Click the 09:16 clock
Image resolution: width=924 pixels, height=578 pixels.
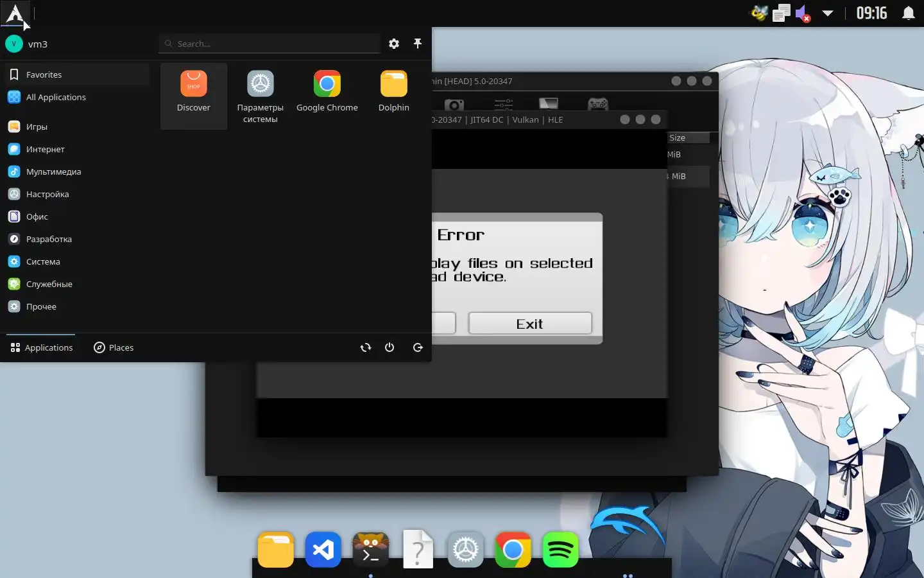click(x=871, y=13)
